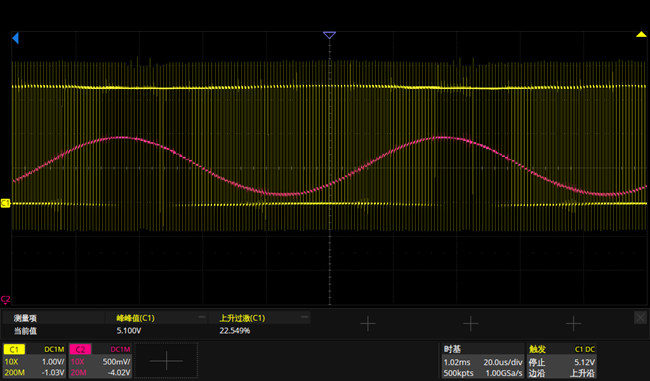Select the 测量项 row label

click(x=25, y=318)
